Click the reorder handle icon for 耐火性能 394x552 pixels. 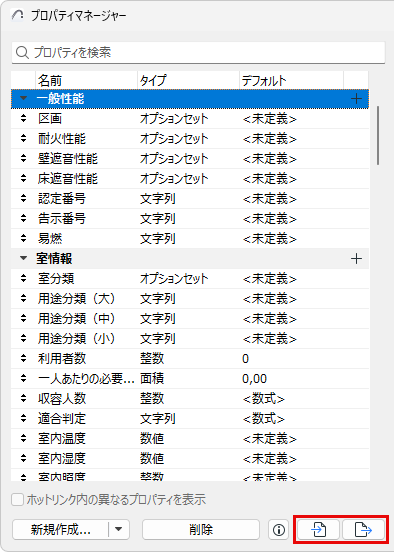(24, 138)
